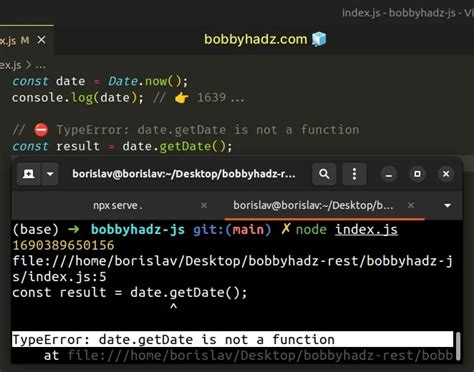Viewport: 474px width, 372px height.
Task: Maximize the terminal window
Action: pos(417,174)
